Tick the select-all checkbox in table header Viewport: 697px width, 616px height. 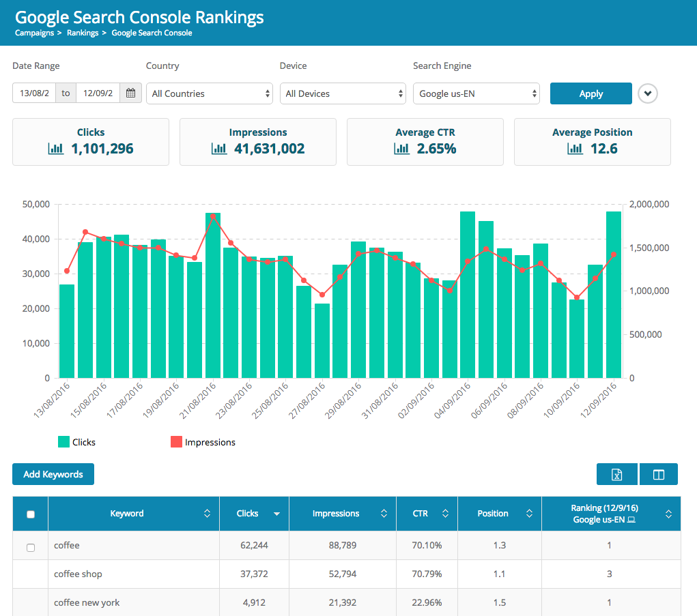point(31,514)
